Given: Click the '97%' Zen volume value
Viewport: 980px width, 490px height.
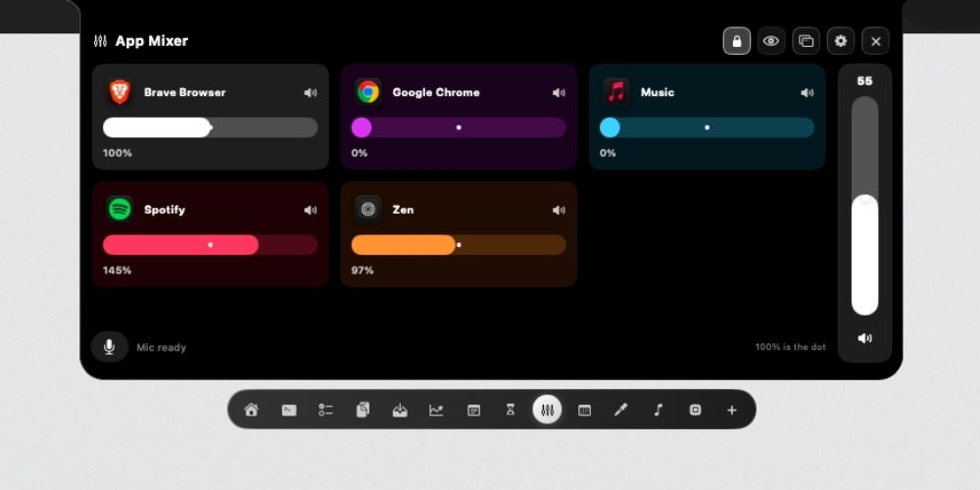Looking at the screenshot, I should (363, 270).
